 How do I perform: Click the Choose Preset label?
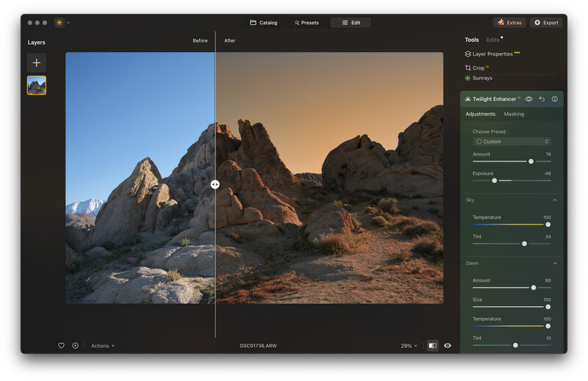coord(490,131)
